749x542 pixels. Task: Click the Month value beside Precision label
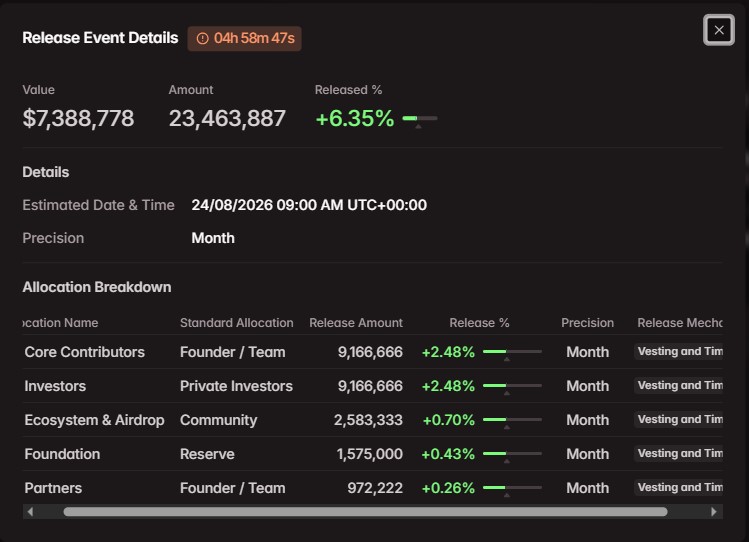coord(213,238)
